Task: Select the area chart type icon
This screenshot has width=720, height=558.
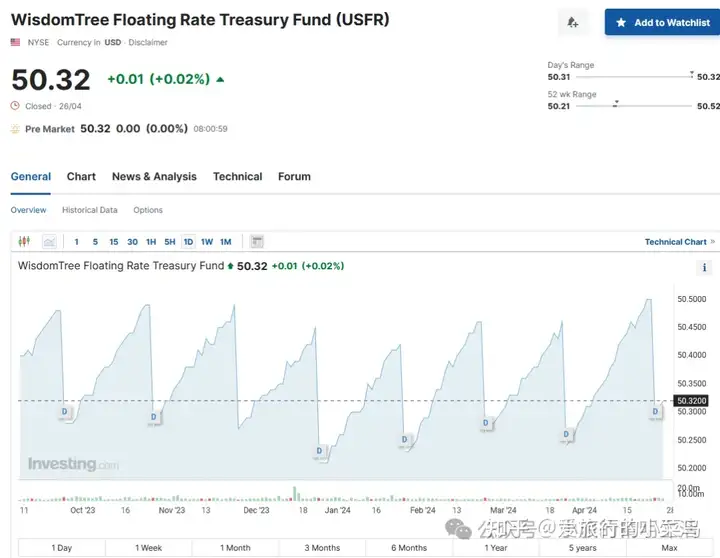Action: tap(49, 242)
